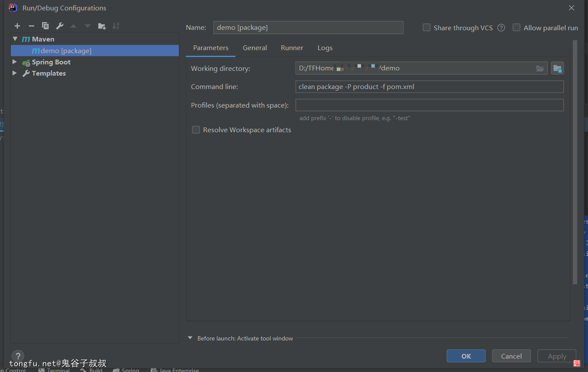Select the demo [package] configuration
The width and height of the screenshot is (588, 372).
(95, 51)
